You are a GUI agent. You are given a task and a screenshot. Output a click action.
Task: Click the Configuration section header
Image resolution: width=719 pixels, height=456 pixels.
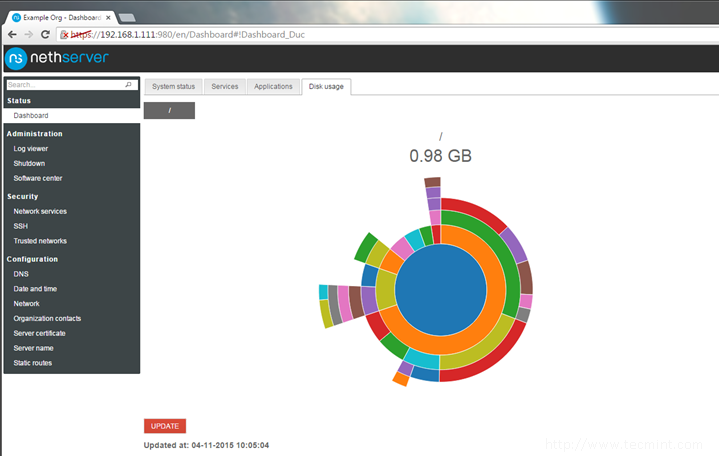(32, 259)
